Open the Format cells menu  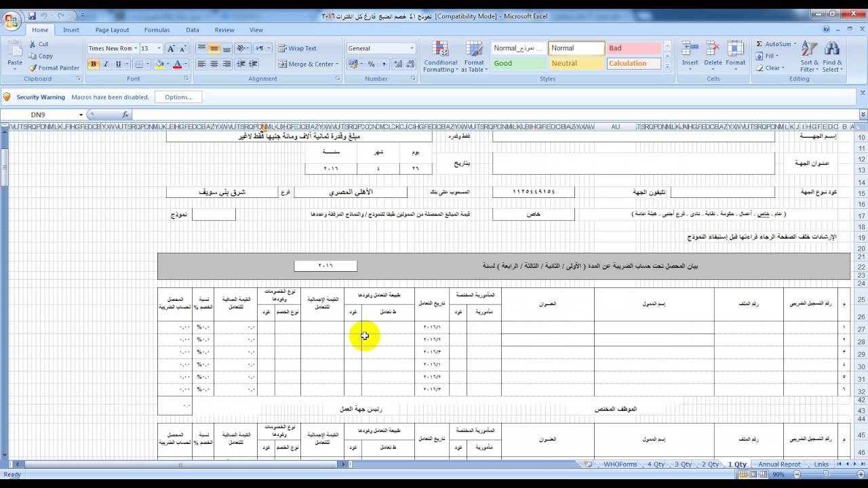pyautogui.click(x=736, y=54)
